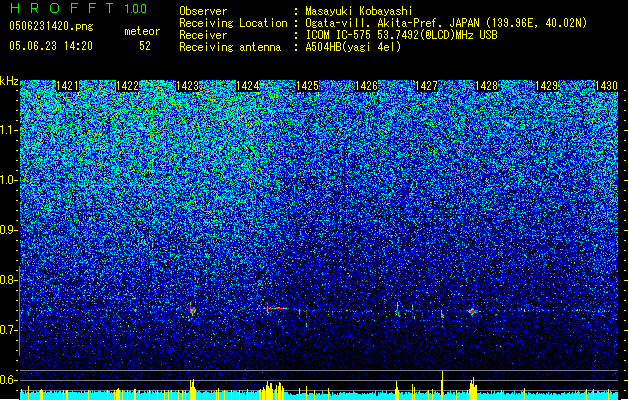This screenshot has height=400, width=629.
Task: Click the 1427 time marker
Action: coord(426,86)
